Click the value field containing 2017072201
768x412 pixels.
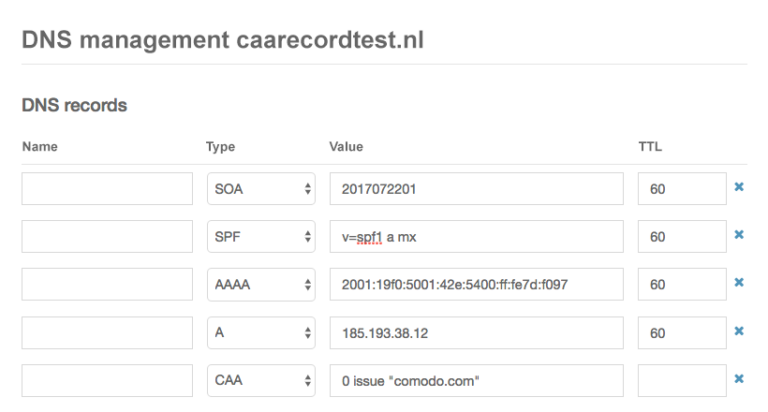(476, 189)
